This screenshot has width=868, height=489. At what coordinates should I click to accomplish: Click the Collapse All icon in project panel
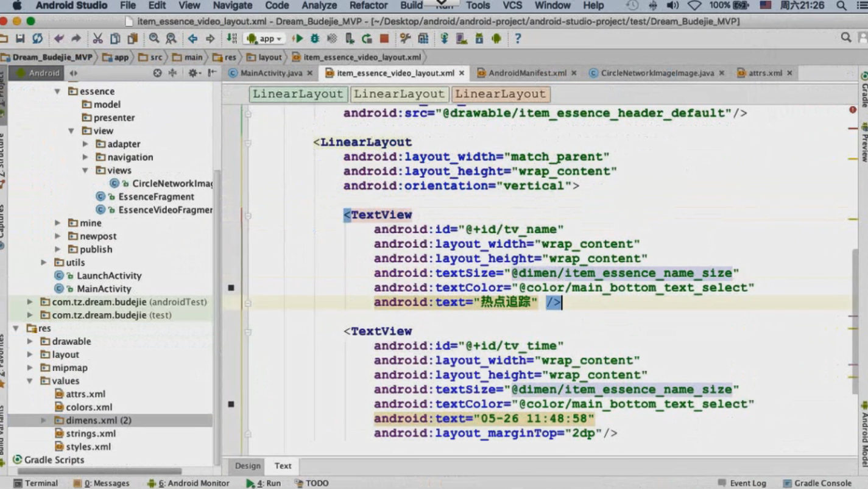coord(172,73)
